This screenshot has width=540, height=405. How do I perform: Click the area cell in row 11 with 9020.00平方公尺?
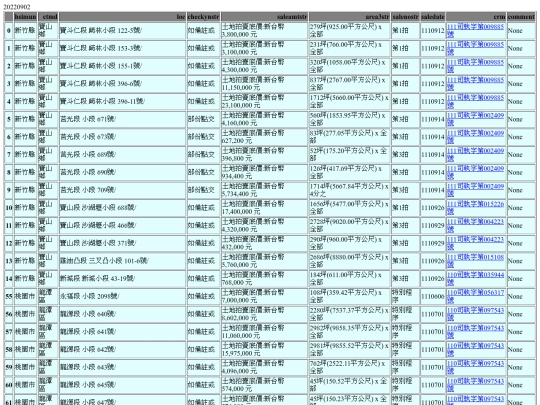coord(350,226)
